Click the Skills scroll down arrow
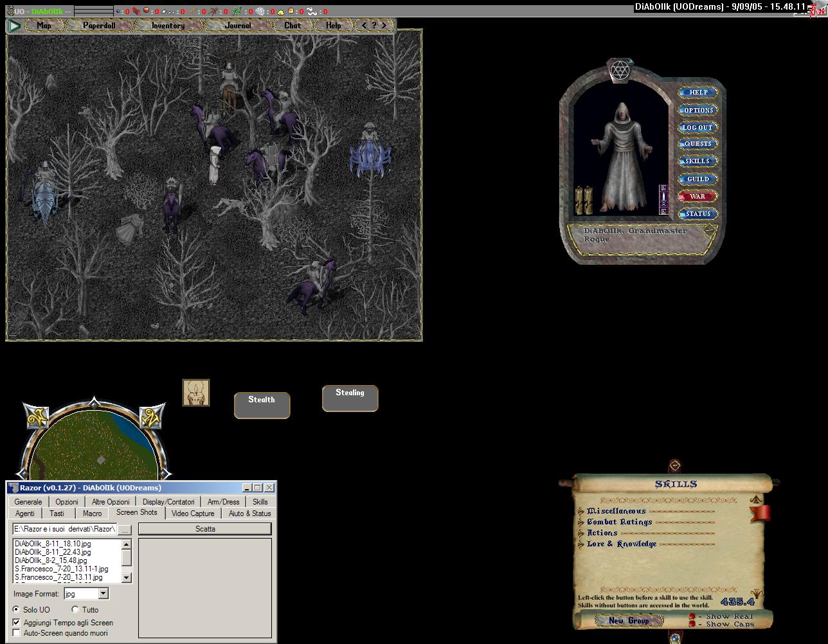The height and width of the screenshot is (644, 828). point(757,594)
